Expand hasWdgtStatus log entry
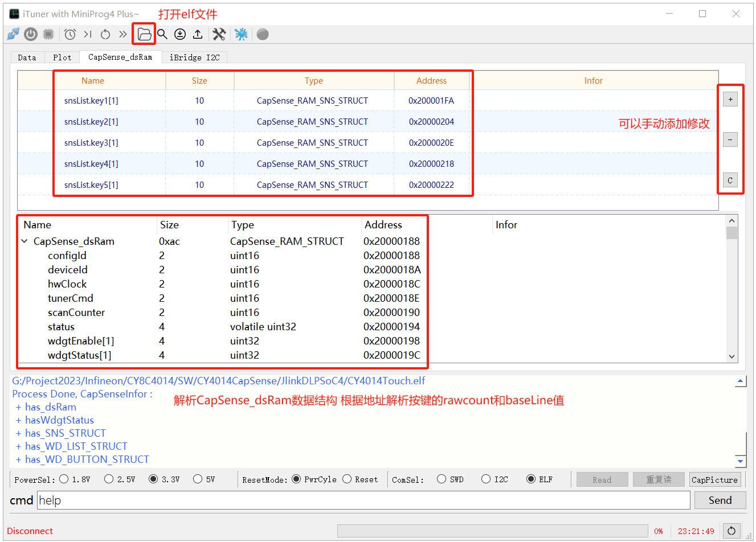756x542 pixels. 19,420
